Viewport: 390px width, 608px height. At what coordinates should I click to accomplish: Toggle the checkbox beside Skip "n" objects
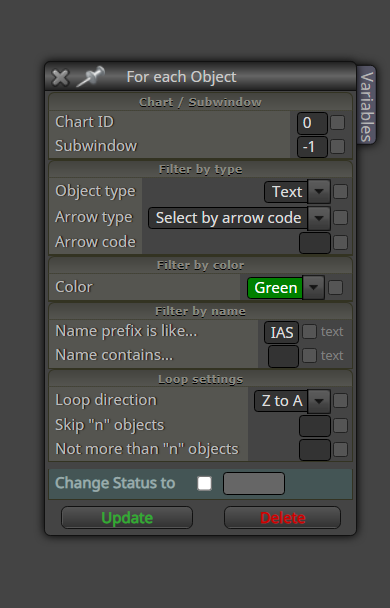[340, 425]
